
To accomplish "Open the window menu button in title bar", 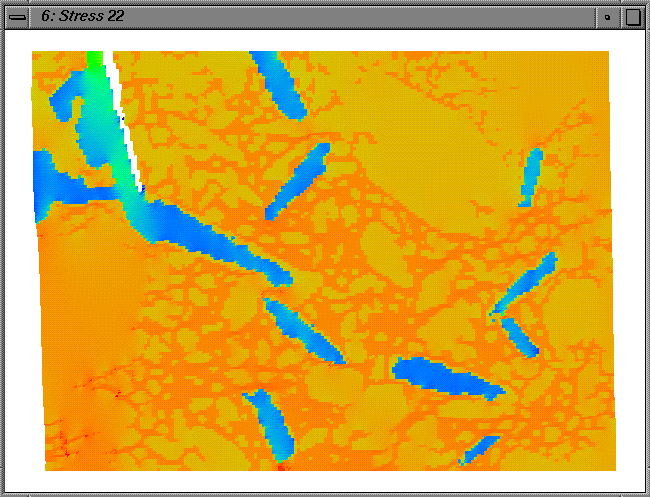I will pos(18,16).
